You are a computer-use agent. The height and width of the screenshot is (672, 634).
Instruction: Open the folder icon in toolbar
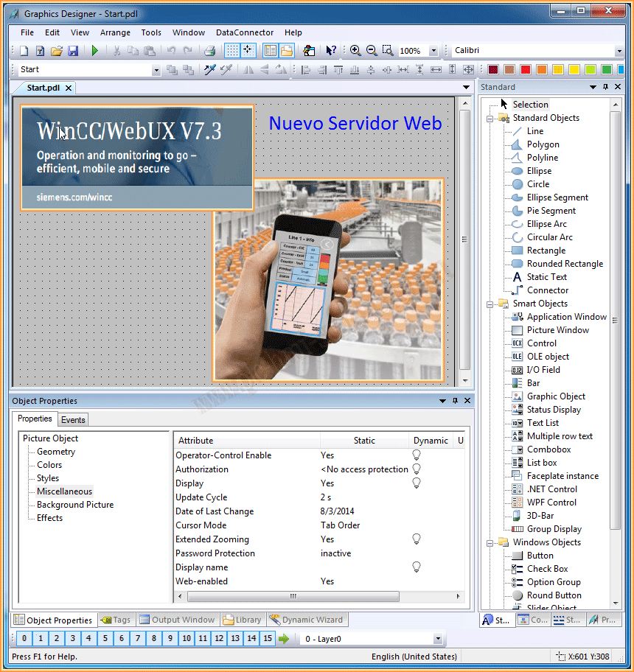56,51
